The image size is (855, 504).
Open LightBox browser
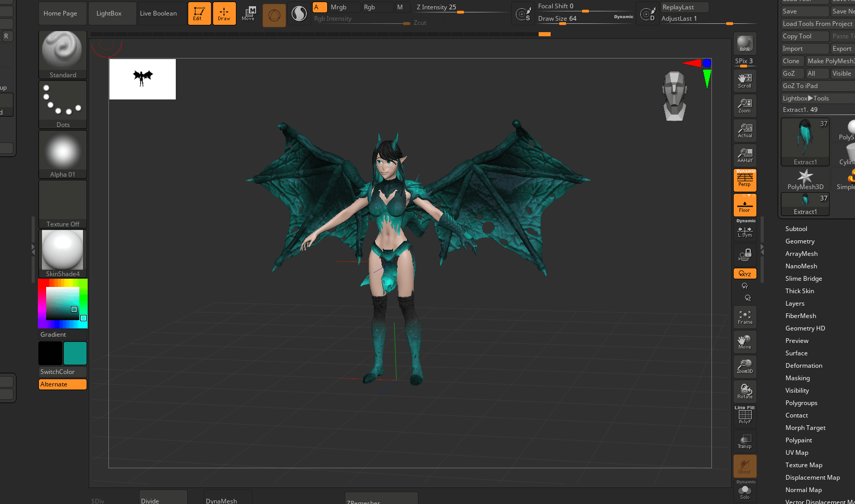[x=113, y=13]
